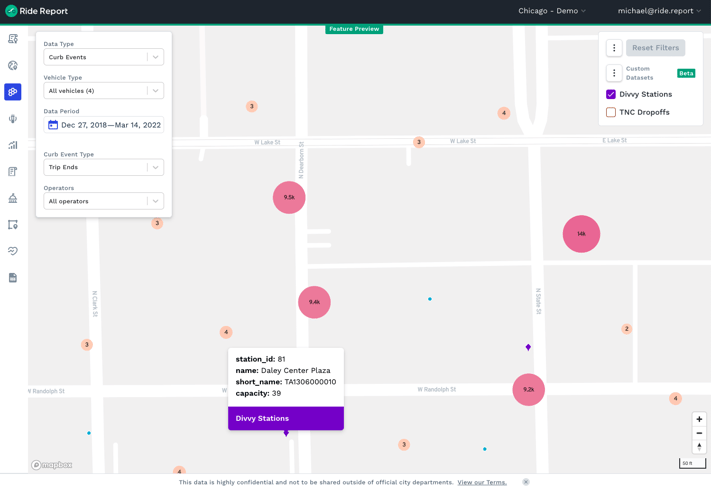Dismiss the confidentiality notice banner
The height and width of the screenshot is (490, 711).
click(x=526, y=482)
